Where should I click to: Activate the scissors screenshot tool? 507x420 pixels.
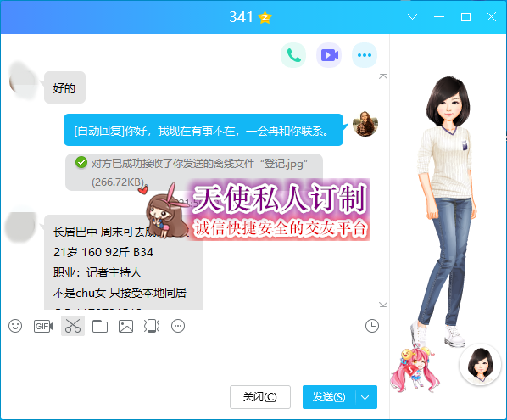point(73,326)
